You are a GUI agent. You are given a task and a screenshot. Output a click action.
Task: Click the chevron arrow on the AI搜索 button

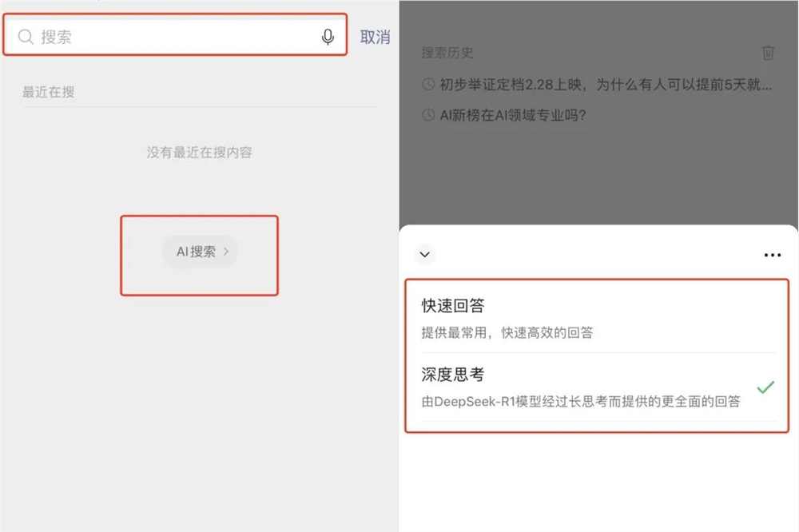pos(225,251)
